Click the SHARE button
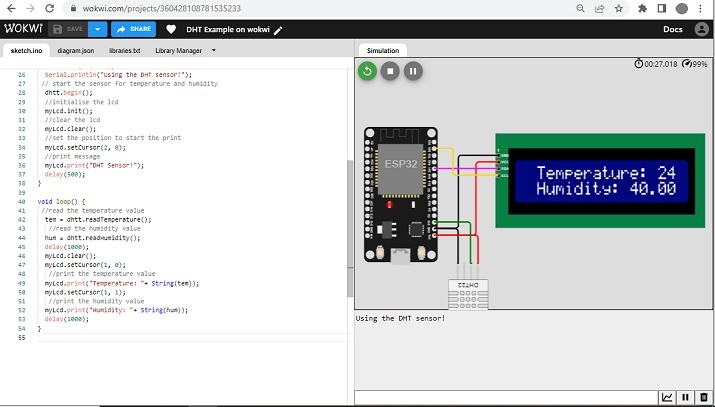This screenshot has height=407, width=715. (x=133, y=29)
